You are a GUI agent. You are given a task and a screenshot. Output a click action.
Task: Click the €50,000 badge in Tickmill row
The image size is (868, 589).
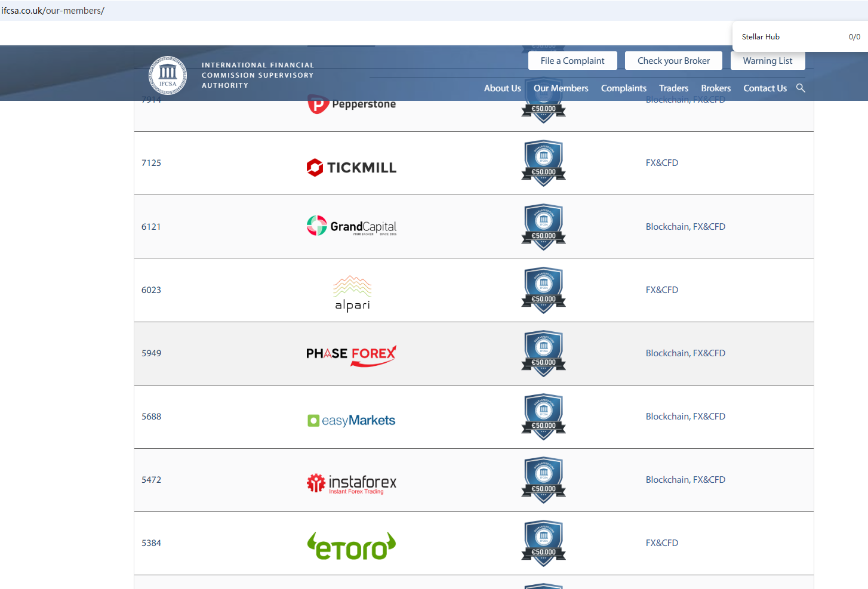[x=543, y=163]
